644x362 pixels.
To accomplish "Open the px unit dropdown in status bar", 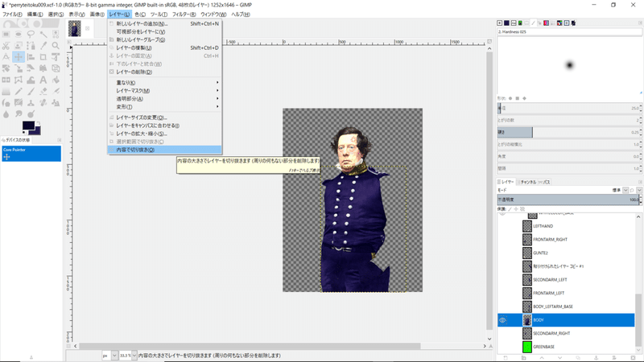I will point(114,356).
